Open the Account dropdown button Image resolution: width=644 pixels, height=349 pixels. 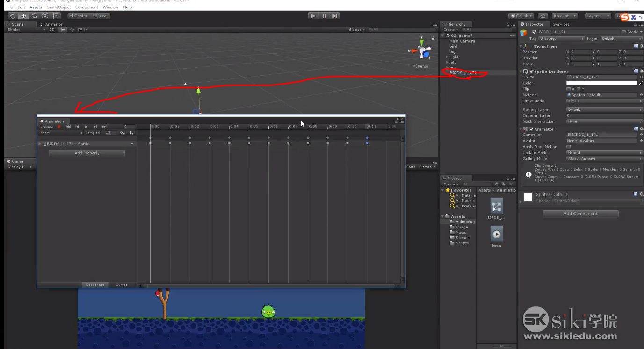pos(564,16)
